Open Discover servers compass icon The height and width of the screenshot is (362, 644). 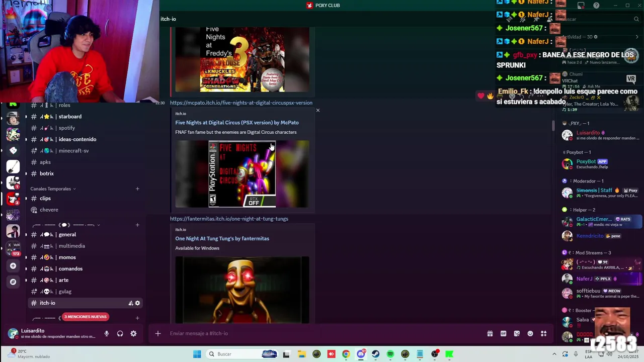click(x=13, y=282)
